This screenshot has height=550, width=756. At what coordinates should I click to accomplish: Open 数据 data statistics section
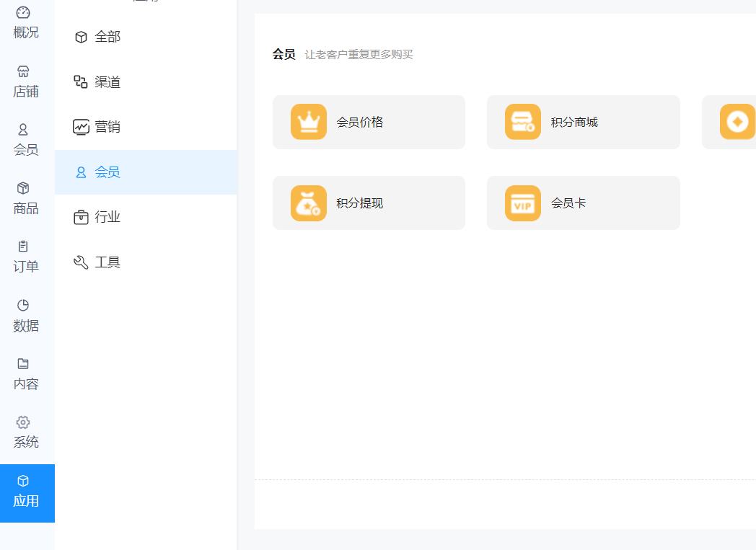coord(26,316)
